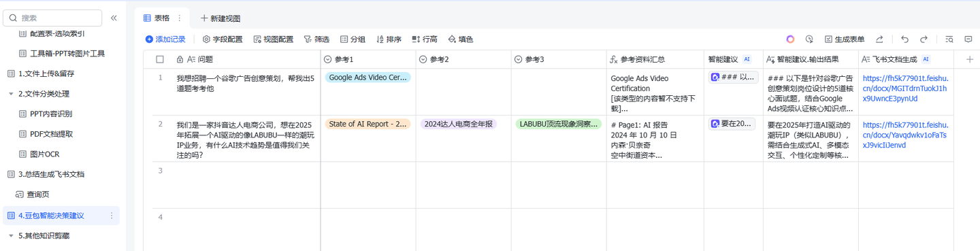Image resolution: width=980 pixels, height=251 pixels.
Task: Open the find records search icon
Action: [949, 39]
